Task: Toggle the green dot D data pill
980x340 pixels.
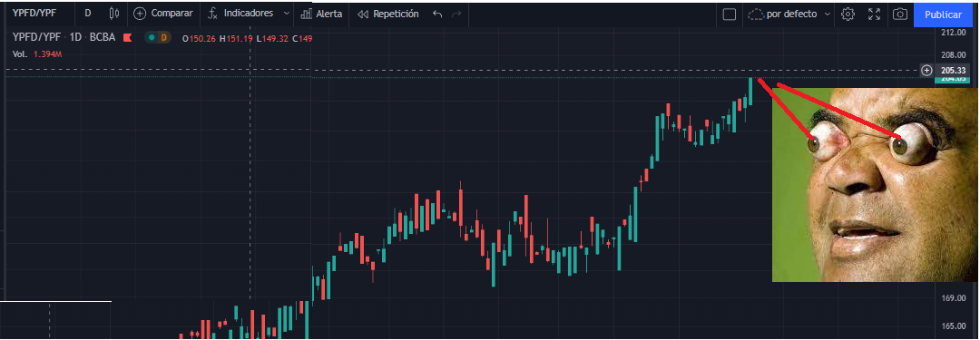Action: tap(158, 37)
